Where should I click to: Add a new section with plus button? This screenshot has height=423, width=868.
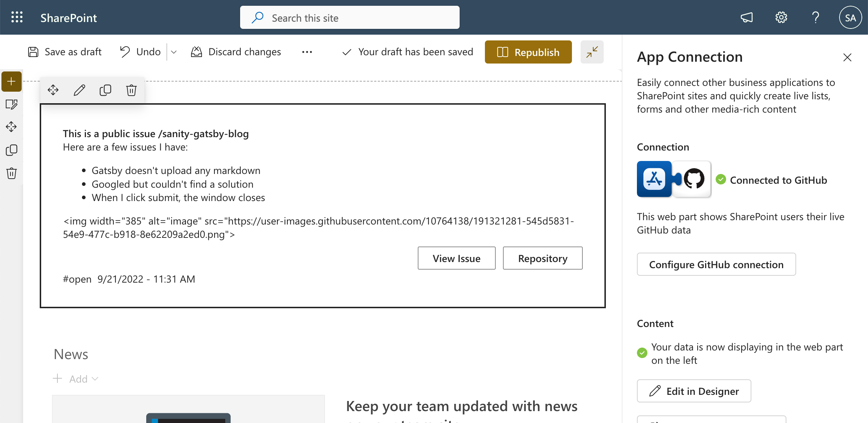coord(12,81)
